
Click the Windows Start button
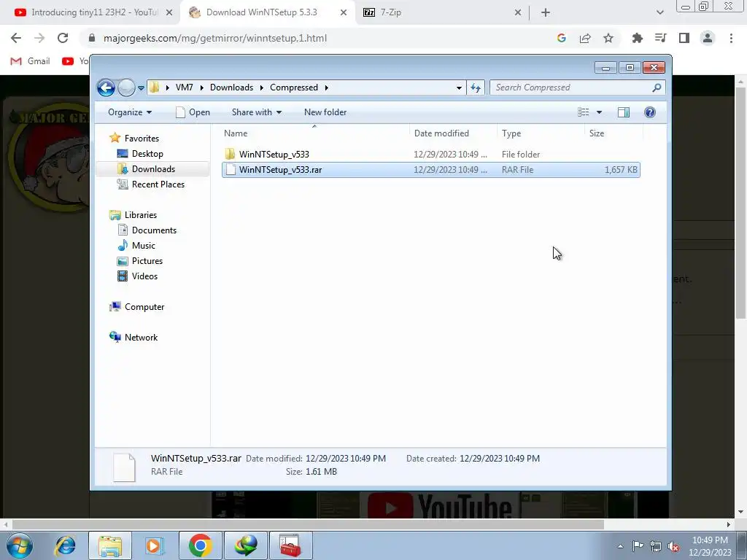(19, 545)
